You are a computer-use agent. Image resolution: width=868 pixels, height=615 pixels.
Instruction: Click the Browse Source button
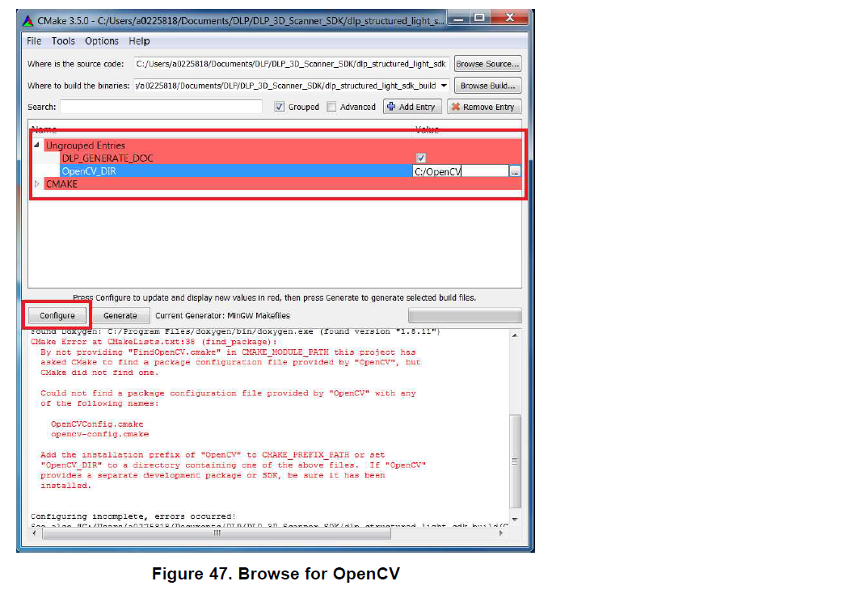(x=487, y=64)
